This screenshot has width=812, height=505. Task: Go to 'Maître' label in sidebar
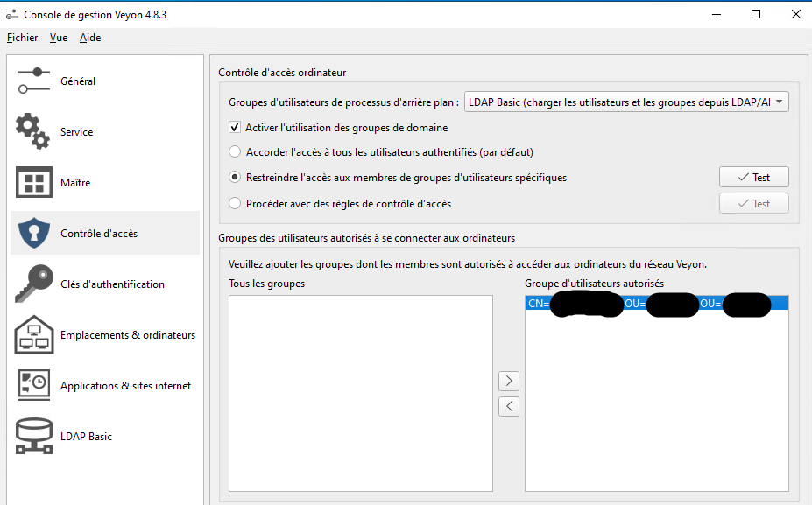point(75,183)
